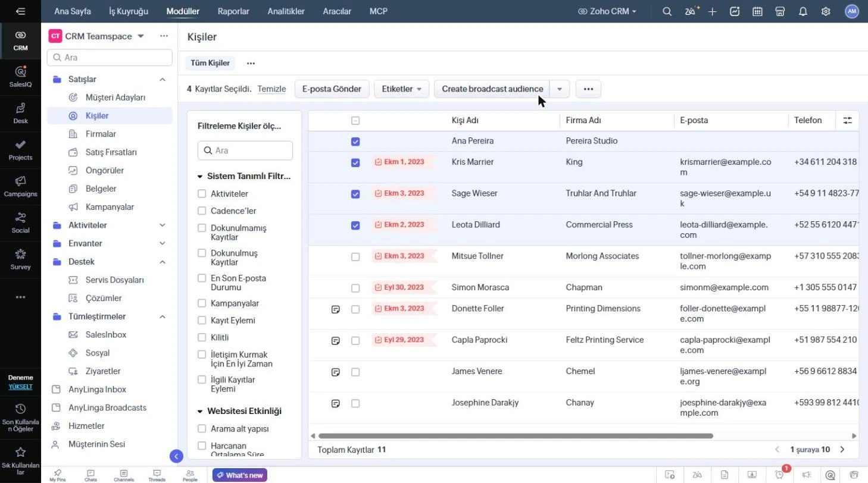Viewport: 868px width, 483px height.
Task: Open Desk app icon in sidebar
Action: (x=20, y=113)
